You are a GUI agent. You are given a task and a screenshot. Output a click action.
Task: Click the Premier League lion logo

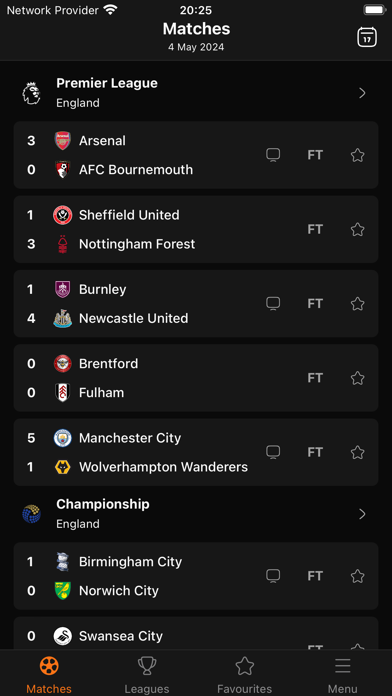tap(32, 93)
